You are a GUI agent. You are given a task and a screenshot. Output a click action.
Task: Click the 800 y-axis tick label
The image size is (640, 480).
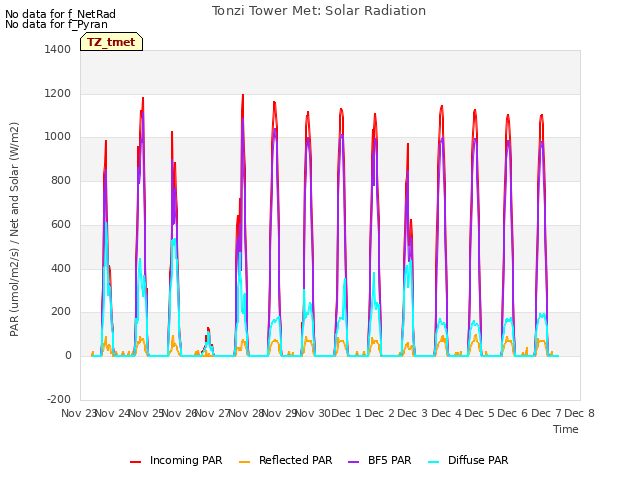click(61, 180)
